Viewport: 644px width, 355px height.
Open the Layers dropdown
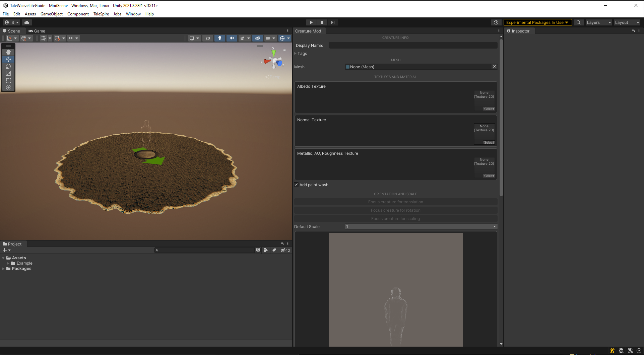[x=598, y=22]
